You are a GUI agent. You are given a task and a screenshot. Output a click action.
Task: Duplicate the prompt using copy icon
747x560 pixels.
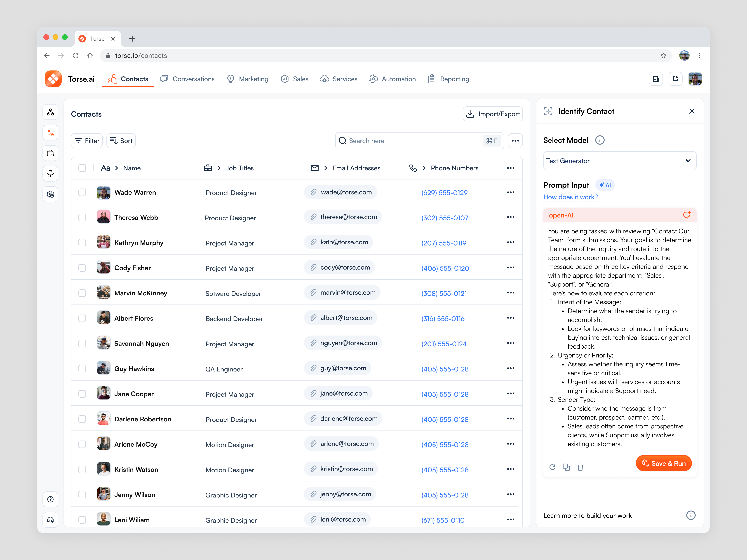567,467
